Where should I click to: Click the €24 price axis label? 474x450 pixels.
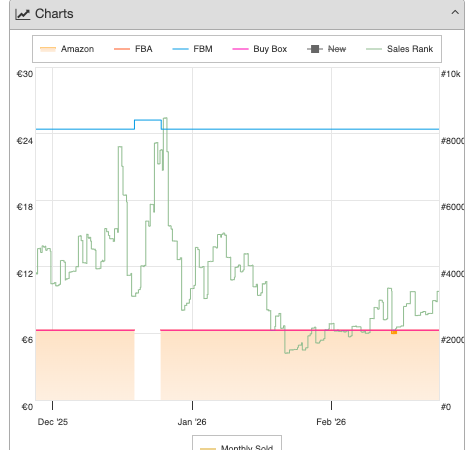pyautogui.click(x=25, y=141)
